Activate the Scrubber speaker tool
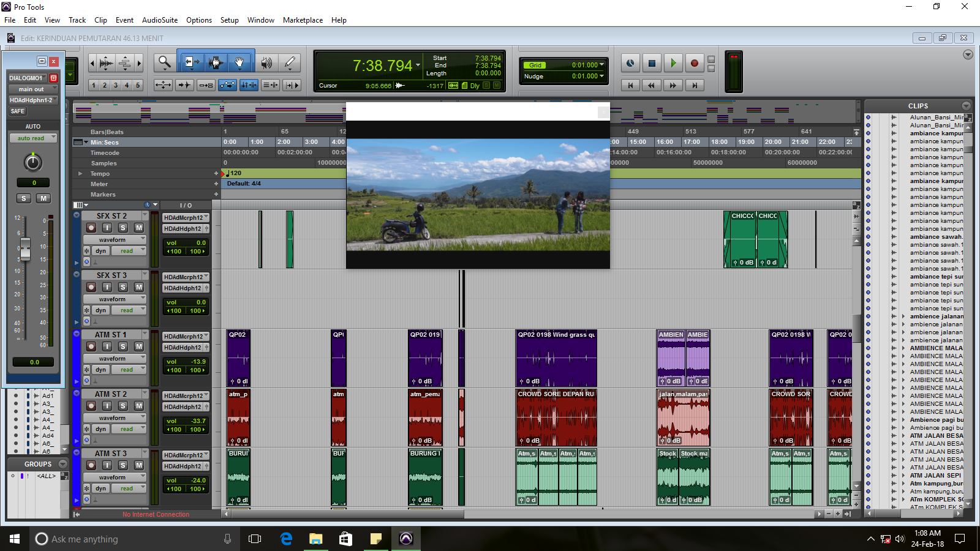This screenshot has height=551, width=980. [x=266, y=62]
